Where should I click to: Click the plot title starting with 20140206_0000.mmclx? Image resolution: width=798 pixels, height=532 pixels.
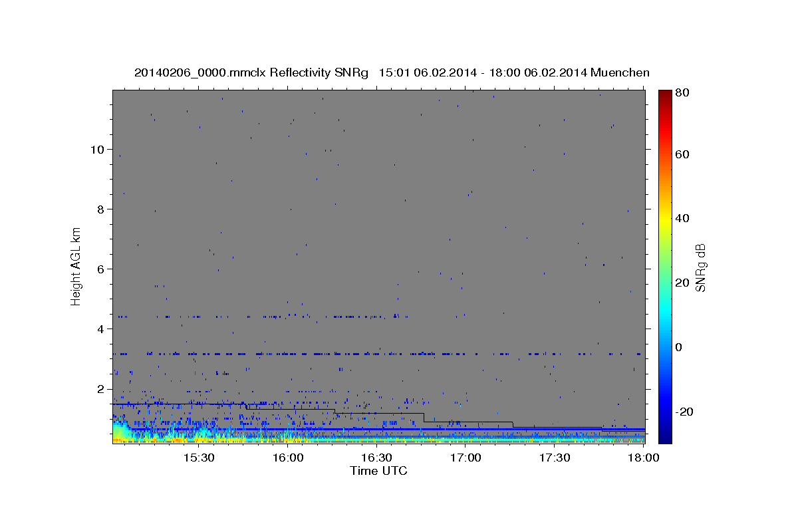(392, 73)
